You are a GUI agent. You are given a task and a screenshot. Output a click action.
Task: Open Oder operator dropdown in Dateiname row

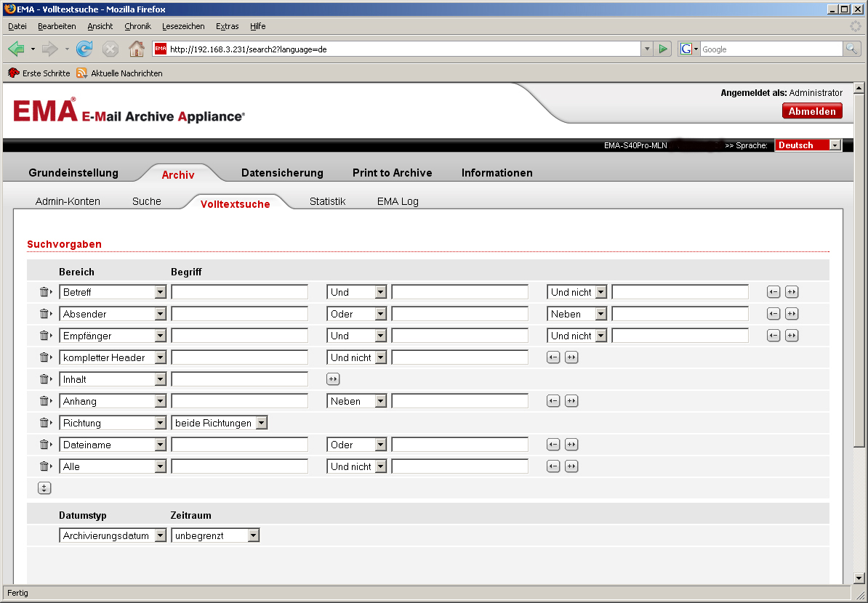pos(356,445)
